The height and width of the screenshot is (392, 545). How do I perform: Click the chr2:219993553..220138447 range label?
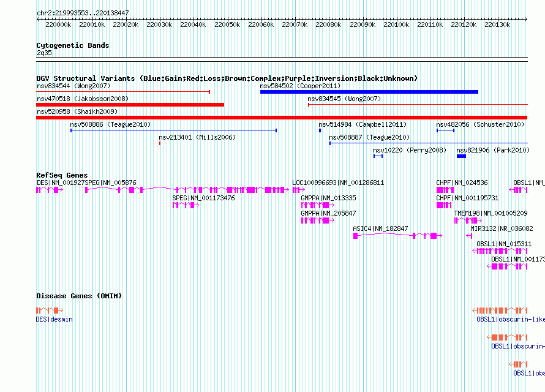point(83,13)
